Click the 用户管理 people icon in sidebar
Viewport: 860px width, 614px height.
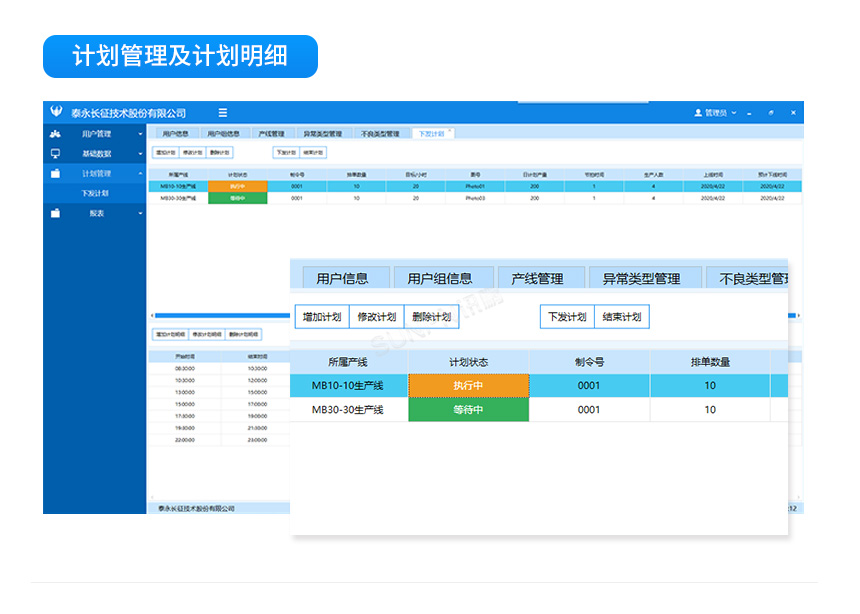click(x=56, y=134)
